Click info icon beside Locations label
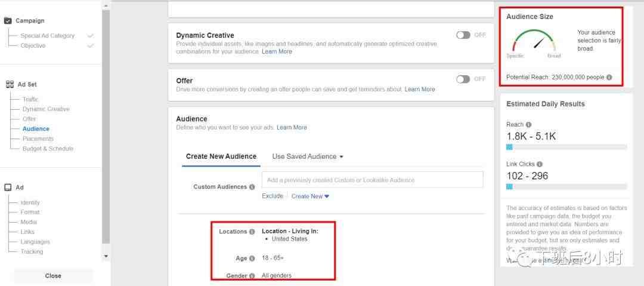644x286 pixels. pos(252,232)
